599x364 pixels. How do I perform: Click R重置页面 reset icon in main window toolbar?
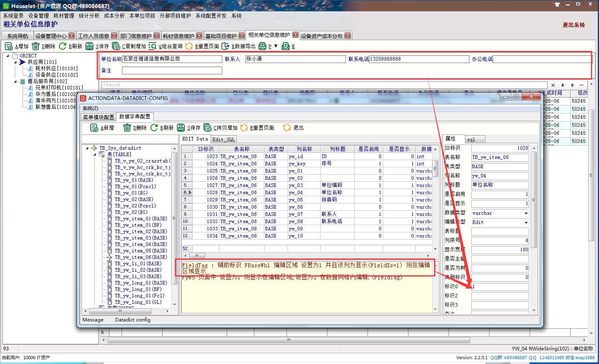pos(189,47)
